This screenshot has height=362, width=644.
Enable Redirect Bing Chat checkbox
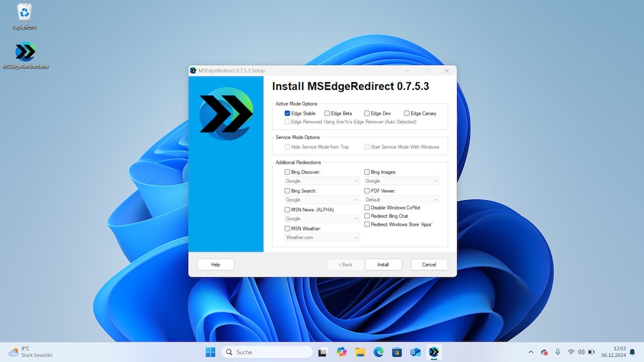(x=367, y=216)
